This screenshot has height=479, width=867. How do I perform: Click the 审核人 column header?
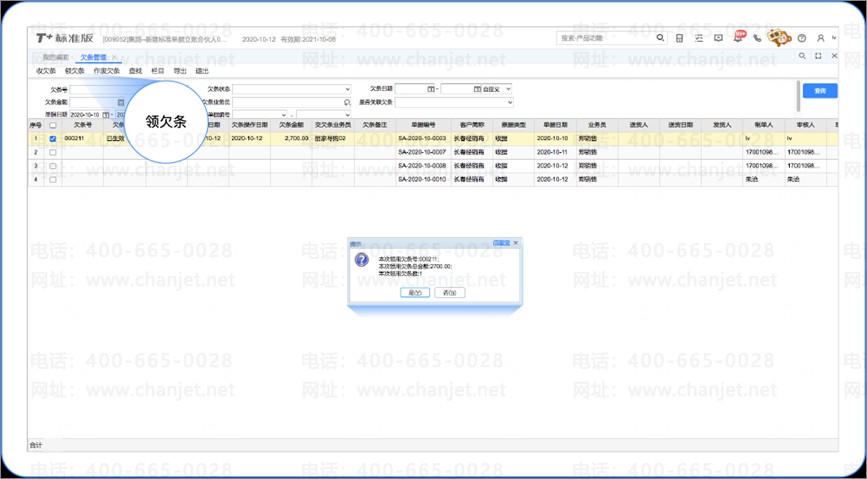805,126
